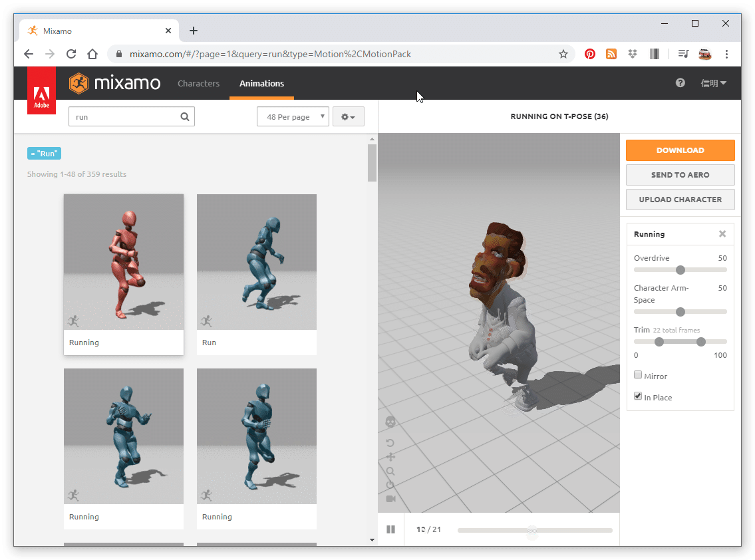Click the UPLOAD CHARACTER button
This screenshot has height=560, width=755.
(x=680, y=200)
